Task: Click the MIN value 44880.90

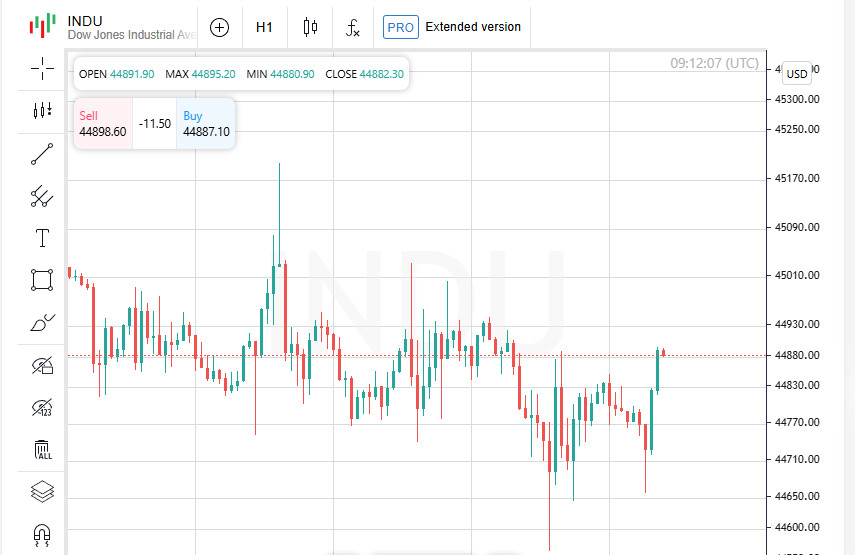Action: point(292,74)
